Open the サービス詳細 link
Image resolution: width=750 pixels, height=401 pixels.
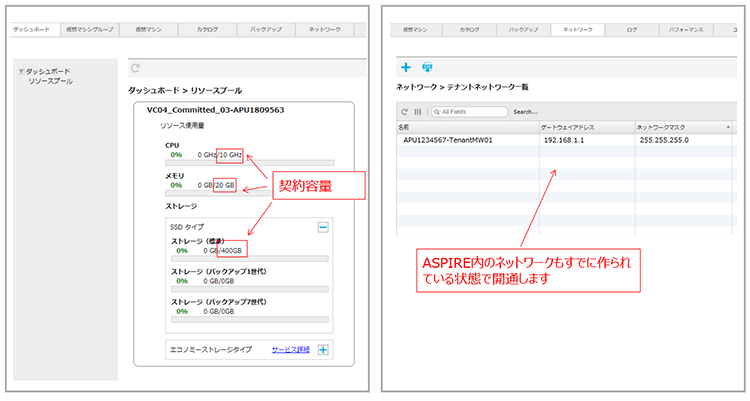290,349
